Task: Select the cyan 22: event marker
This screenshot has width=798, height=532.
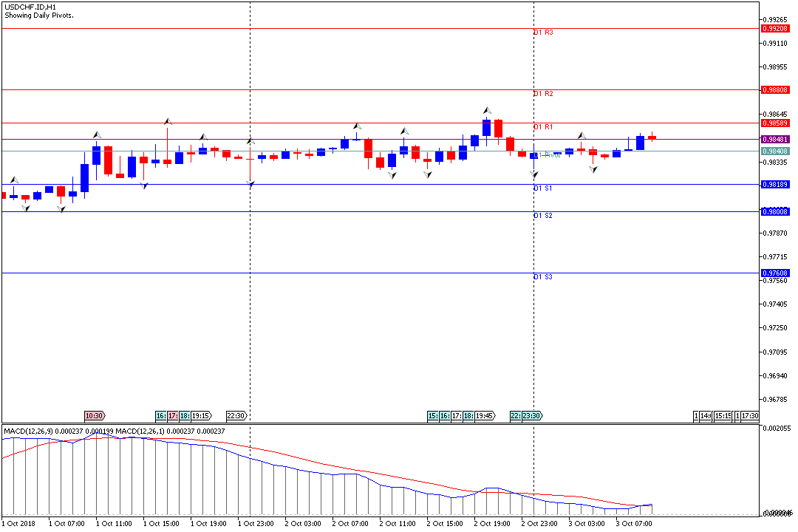Action: tap(516, 416)
